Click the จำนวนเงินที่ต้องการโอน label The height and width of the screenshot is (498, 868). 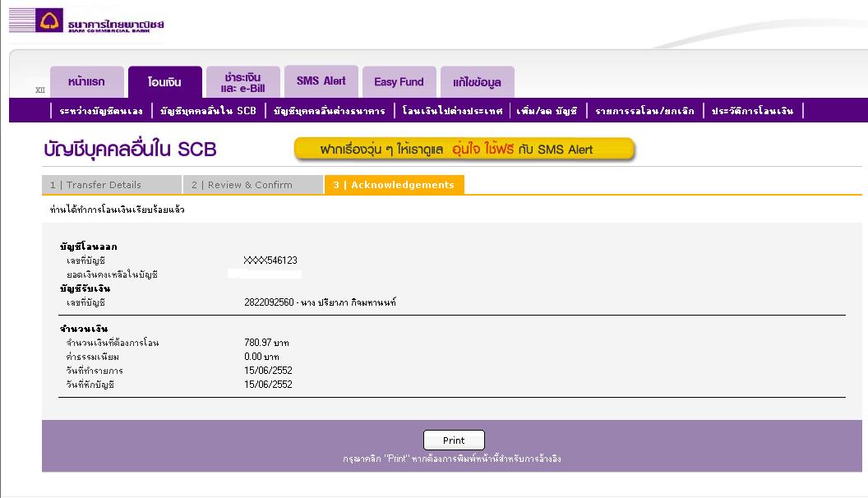pyautogui.click(x=113, y=343)
